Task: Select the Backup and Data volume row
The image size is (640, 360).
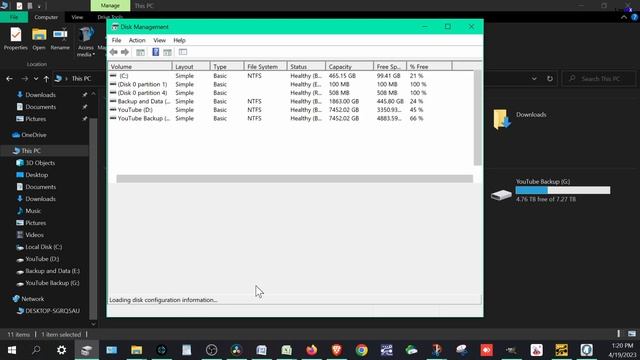Action: [x=291, y=101]
